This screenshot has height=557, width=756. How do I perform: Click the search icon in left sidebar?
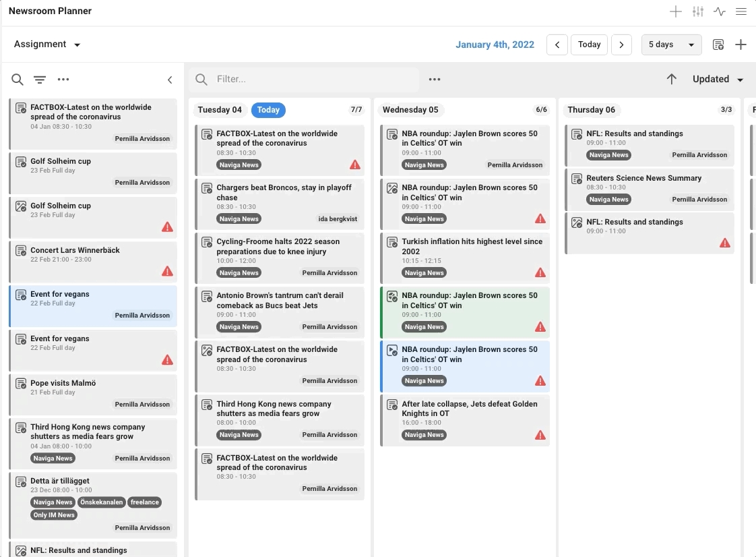click(18, 80)
